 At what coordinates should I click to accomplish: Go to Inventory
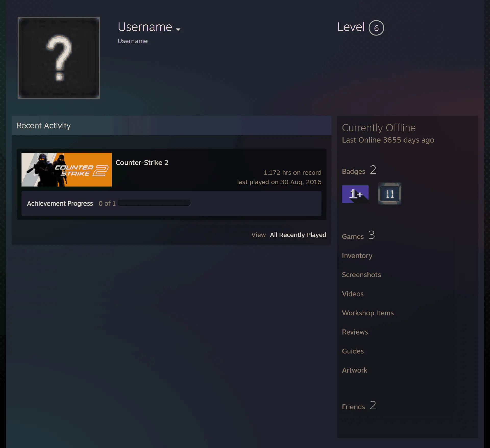[357, 255]
